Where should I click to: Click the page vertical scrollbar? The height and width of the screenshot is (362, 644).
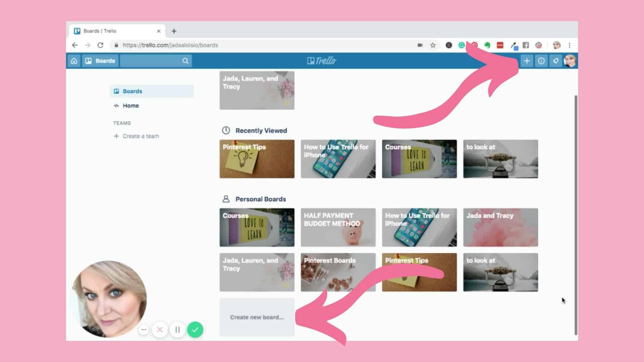click(576, 215)
